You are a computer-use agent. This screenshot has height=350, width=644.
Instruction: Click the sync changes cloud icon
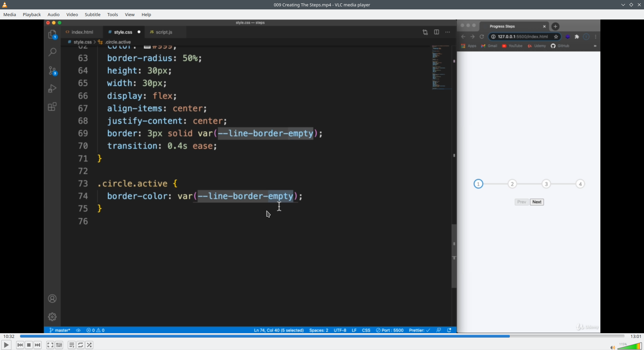[78, 330]
